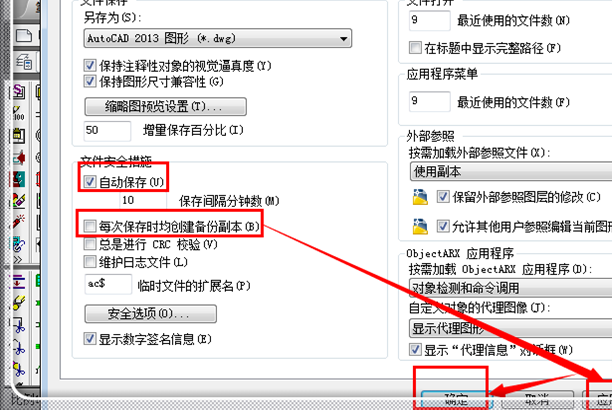Enable 总是进行 CRC 校验 checkbox
Screen dimensions: 612x410
click(90, 244)
